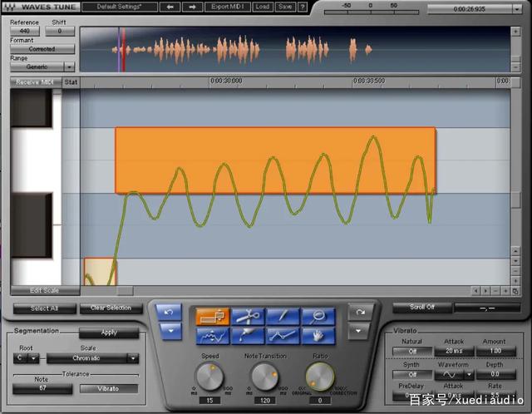Click the Load button

(x=263, y=7)
